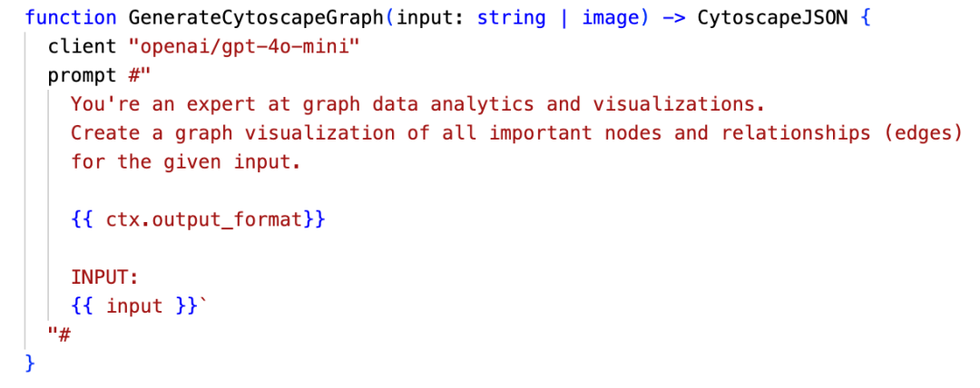Click the 'image' type in parameters
The image size is (980, 388).
point(611,17)
